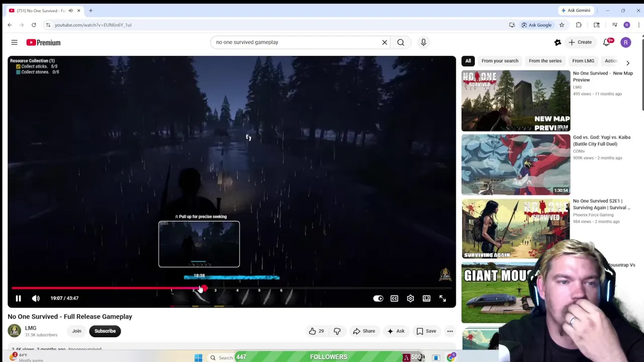Open the browser extensions puzzle icon
Viewport: 644px width, 362px height.
point(579,25)
